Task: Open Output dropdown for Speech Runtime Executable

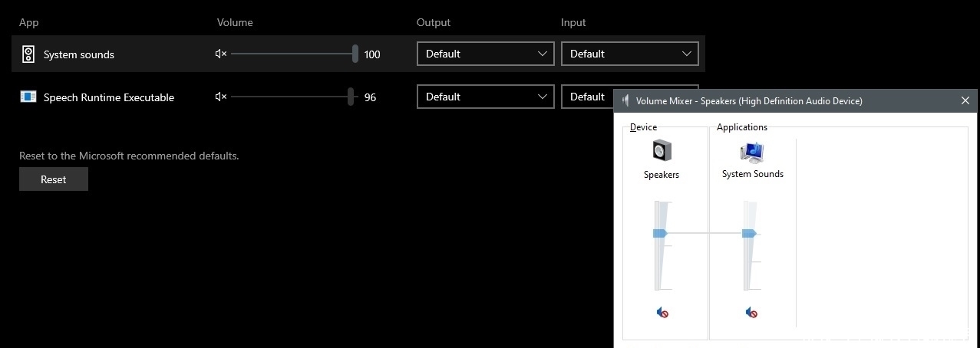Action: click(x=485, y=97)
